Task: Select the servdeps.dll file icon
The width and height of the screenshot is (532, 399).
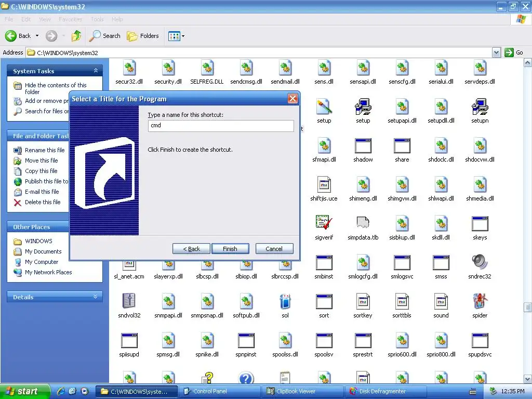Action: tap(480, 67)
